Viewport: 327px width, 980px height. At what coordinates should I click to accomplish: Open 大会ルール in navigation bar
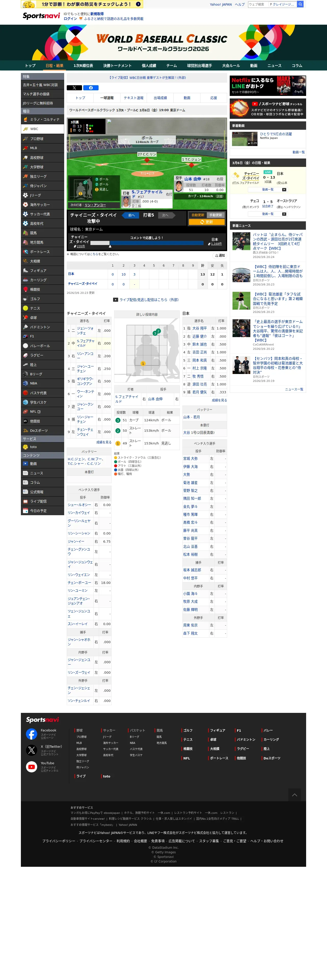click(231, 66)
